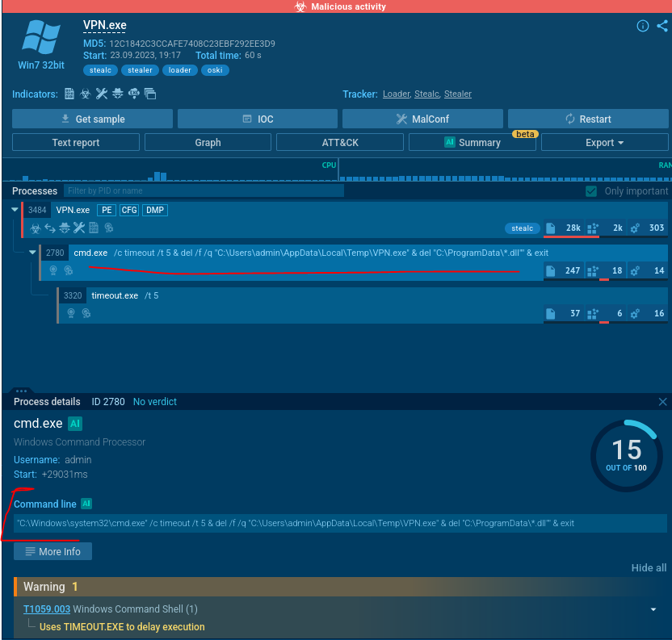Collapse the VPN.exe process tree
Screen dimensions: 672x640
click(15, 210)
